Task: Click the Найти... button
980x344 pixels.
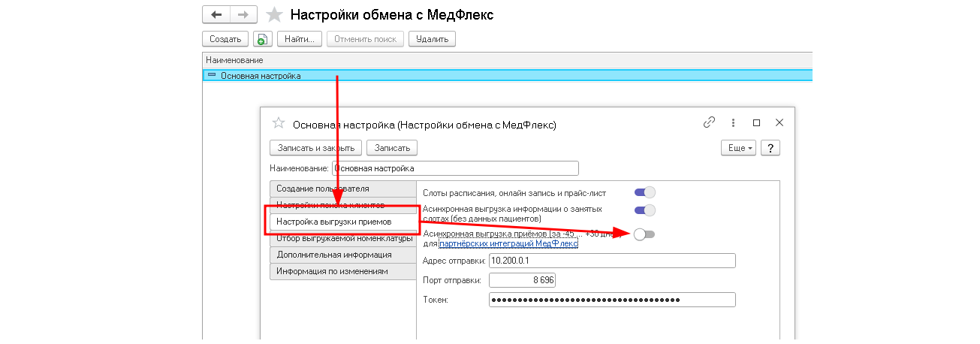Action: [300, 39]
